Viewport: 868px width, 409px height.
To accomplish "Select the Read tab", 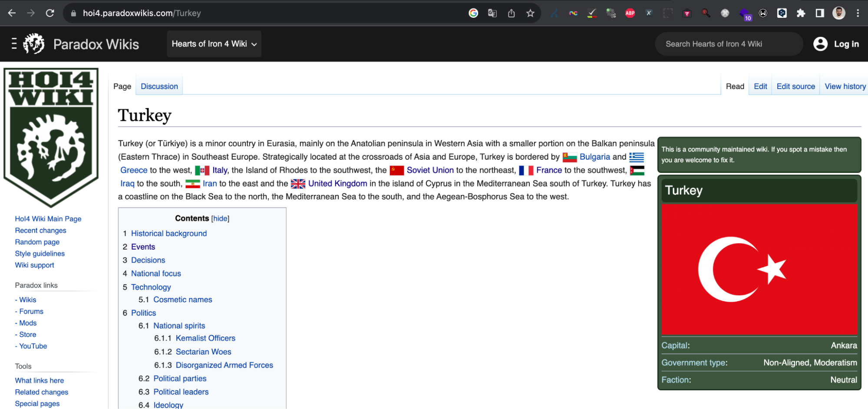I will click(735, 86).
